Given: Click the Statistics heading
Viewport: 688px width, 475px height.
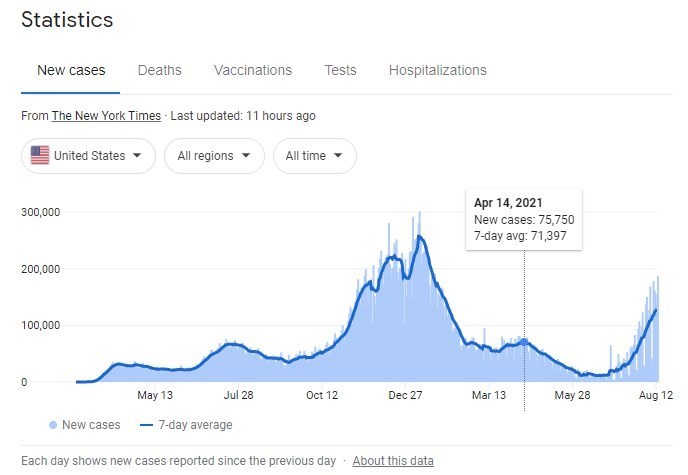Looking at the screenshot, I should 67,20.
